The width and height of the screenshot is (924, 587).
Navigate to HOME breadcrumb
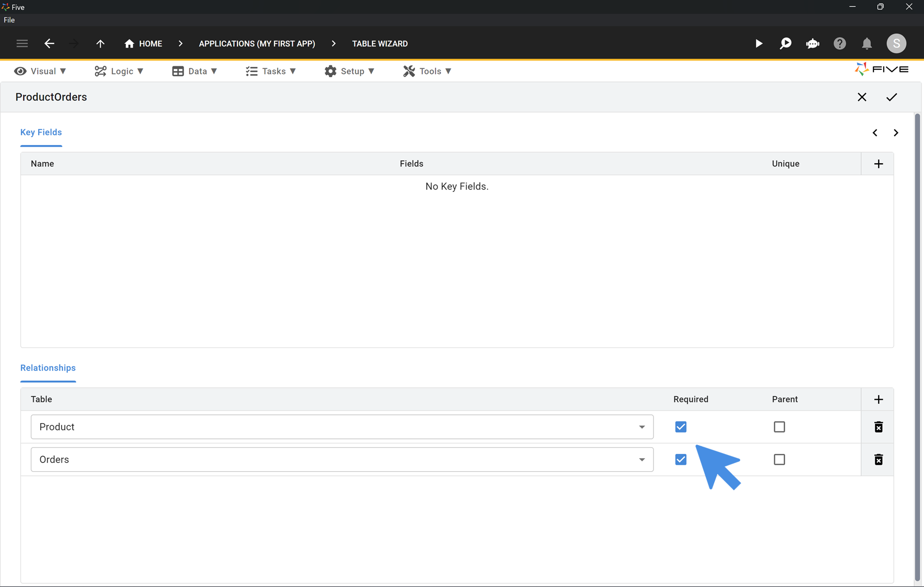point(149,43)
